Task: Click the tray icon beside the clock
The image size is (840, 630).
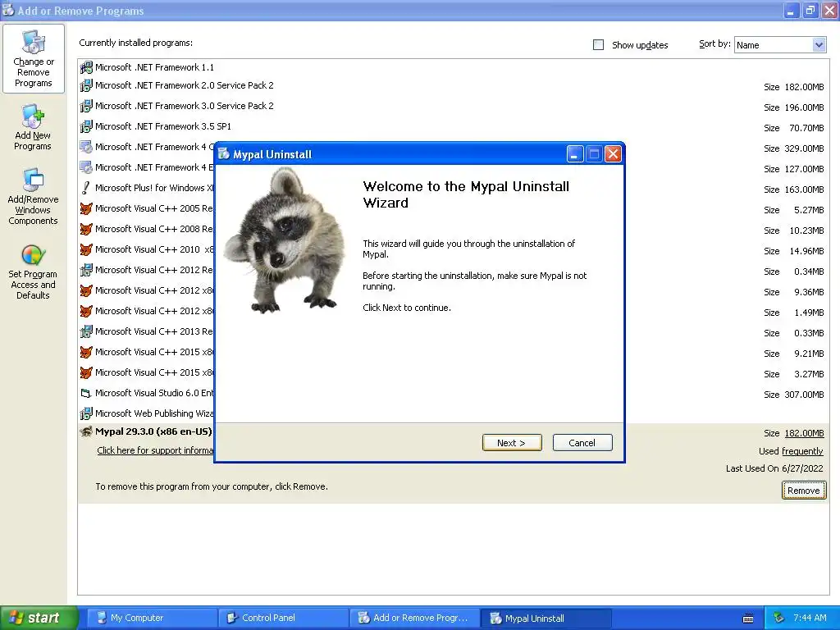Action: 779,618
